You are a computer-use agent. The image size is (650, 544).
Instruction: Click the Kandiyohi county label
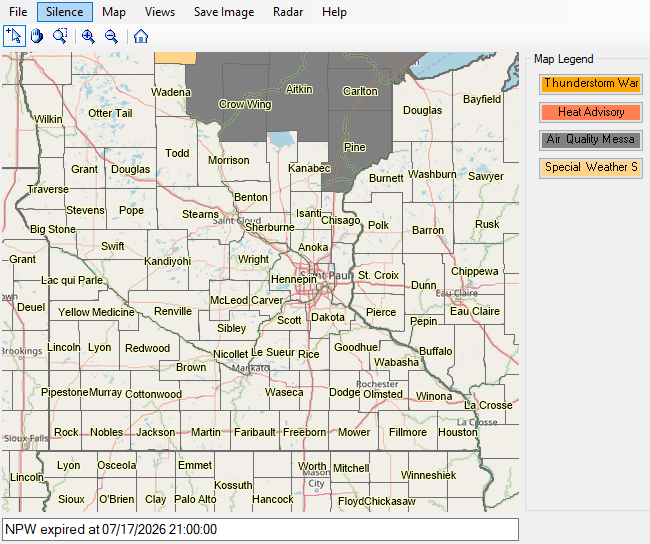coord(167,261)
